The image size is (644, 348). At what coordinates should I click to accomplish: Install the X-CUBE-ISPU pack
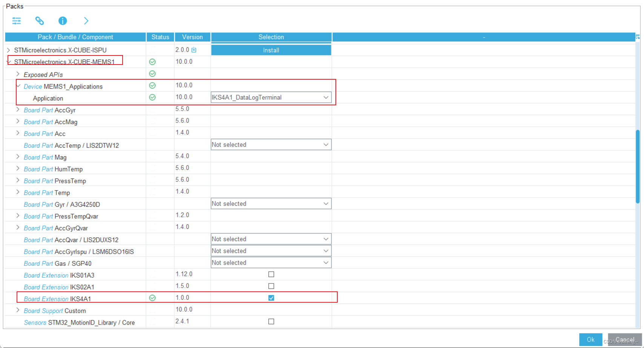tap(271, 50)
